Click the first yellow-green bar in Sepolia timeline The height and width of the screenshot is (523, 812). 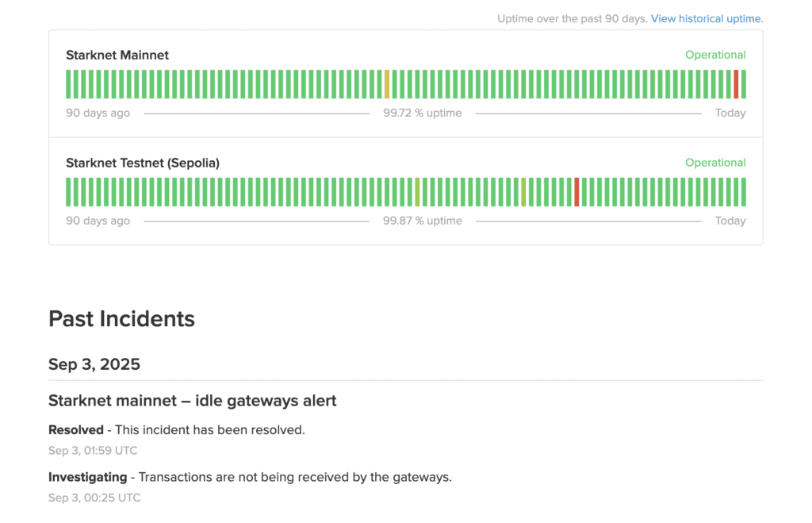click(417, 192)
